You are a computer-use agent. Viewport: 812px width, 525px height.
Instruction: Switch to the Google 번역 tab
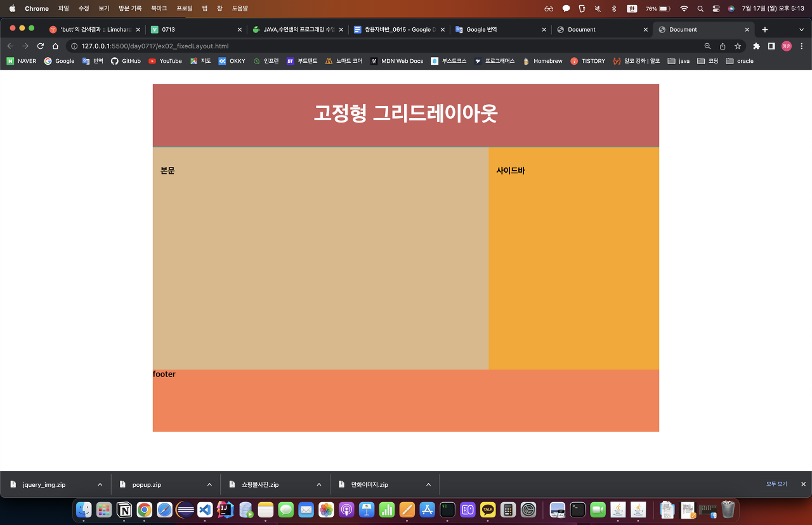pos(501,29)
